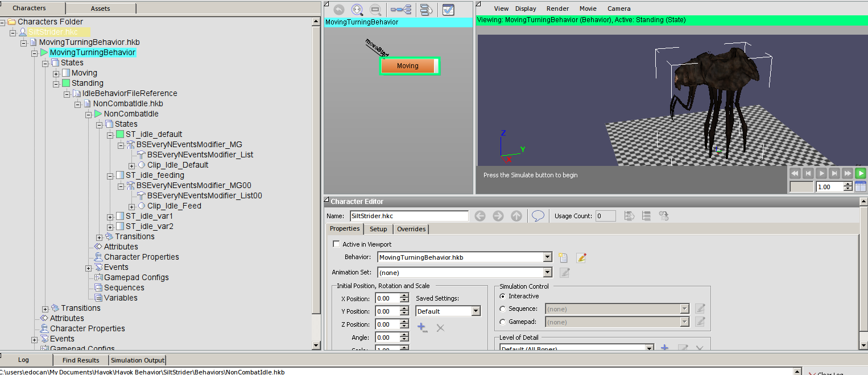Screen dimensions: 868x375
Task: Open the Behavior dropdown
Action: 547,257
